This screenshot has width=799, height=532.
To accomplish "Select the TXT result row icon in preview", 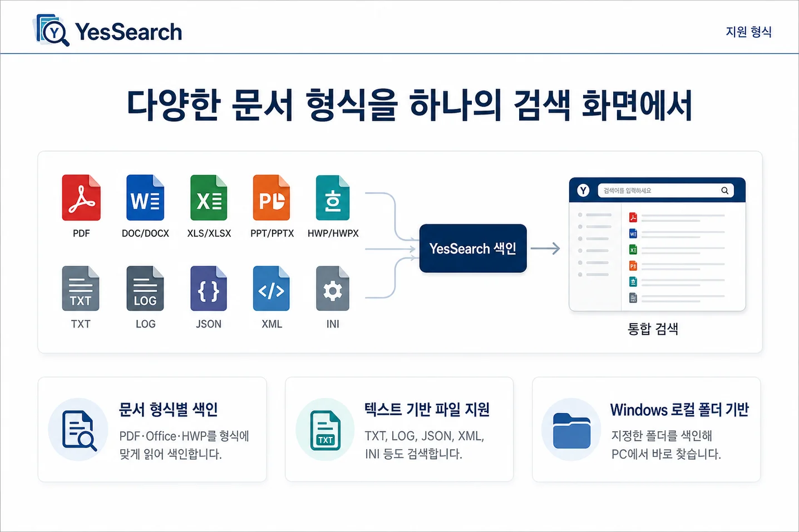I will (x=633, y=298).
